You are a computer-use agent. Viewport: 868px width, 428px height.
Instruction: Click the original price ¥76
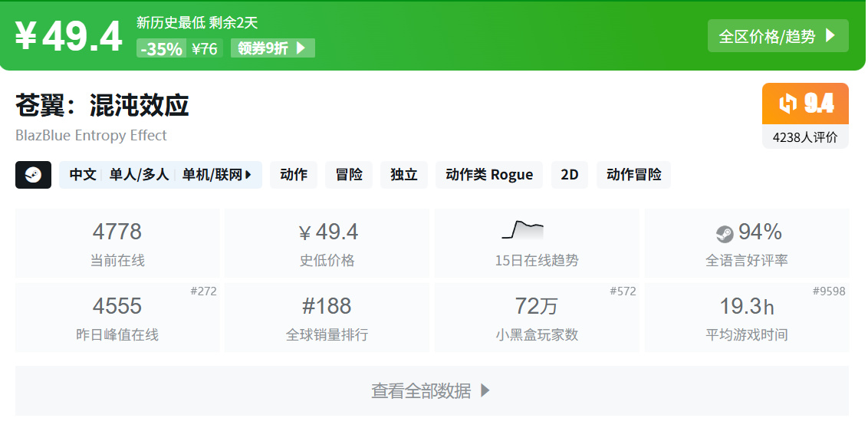pyautogui.click(x=205, y=49)
